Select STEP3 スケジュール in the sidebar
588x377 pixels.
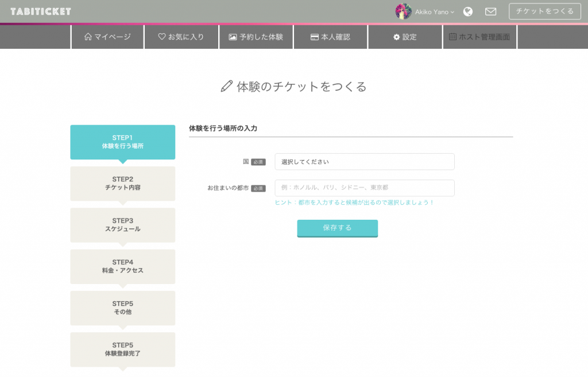click(x=122, y=225)
